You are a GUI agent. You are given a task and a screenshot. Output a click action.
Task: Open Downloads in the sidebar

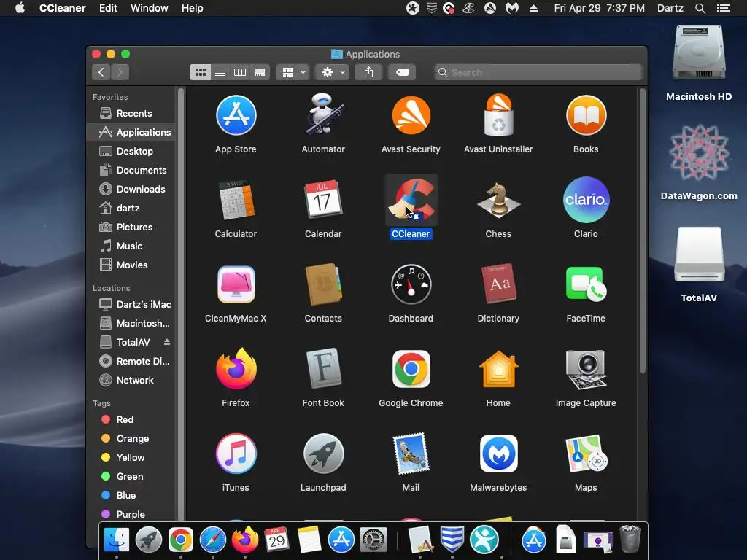point(131,189)
